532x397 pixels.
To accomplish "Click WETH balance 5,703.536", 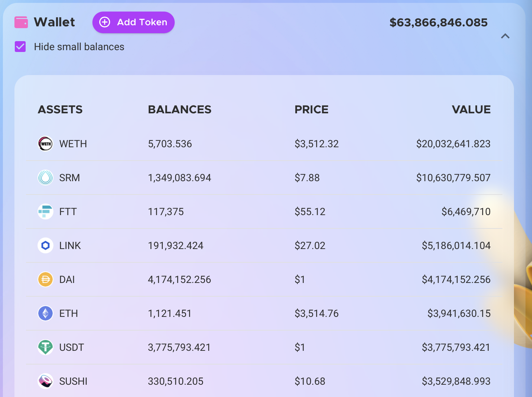I will pos(170,144).
